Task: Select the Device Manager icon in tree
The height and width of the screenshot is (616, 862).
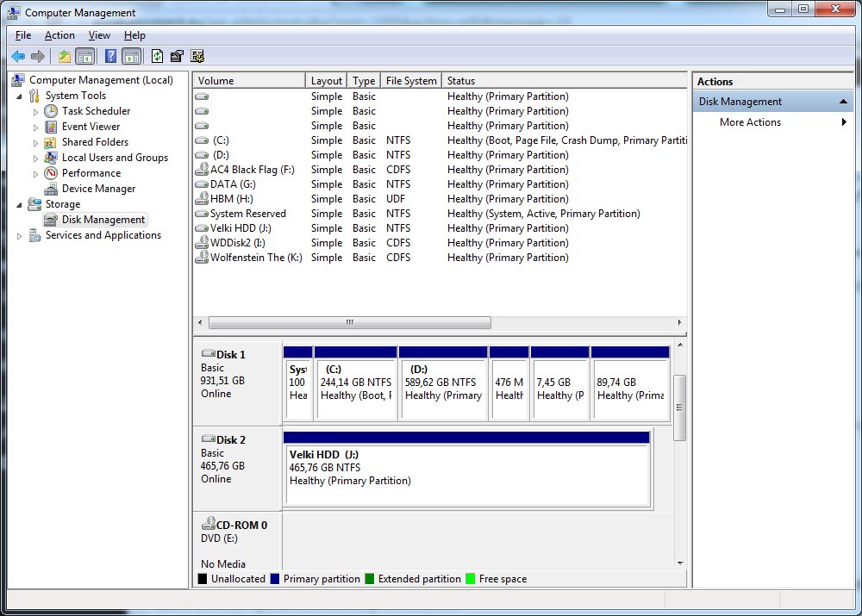Action: [x=50, y=189]
